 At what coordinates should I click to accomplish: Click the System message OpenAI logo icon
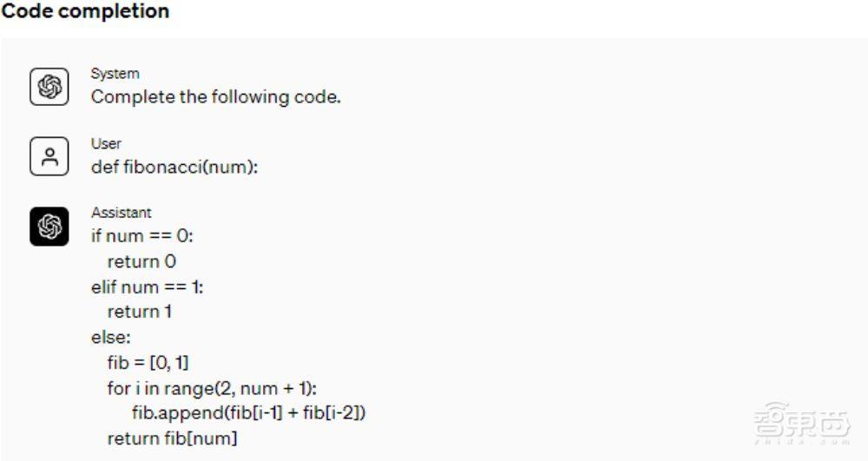point(49,87)
